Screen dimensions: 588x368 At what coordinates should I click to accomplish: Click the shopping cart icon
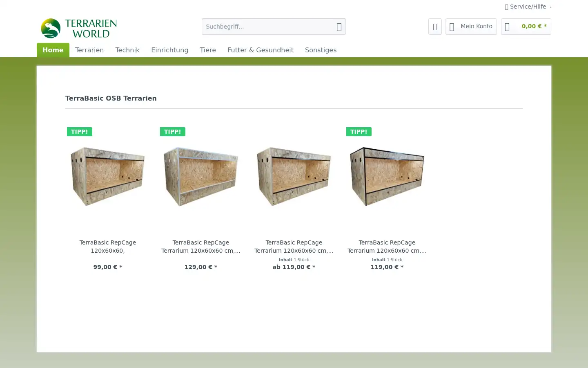[x=507, y=27]
